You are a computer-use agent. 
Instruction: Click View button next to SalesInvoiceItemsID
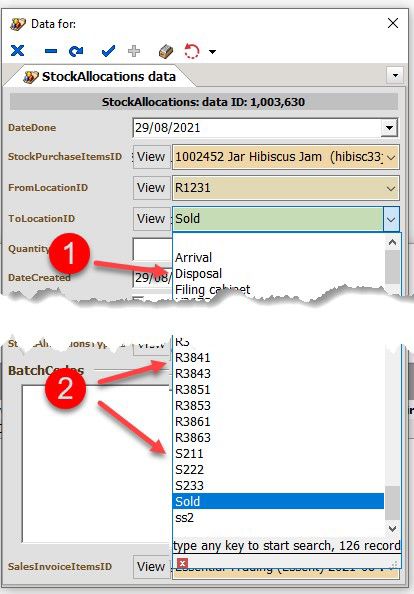[151, 567]
